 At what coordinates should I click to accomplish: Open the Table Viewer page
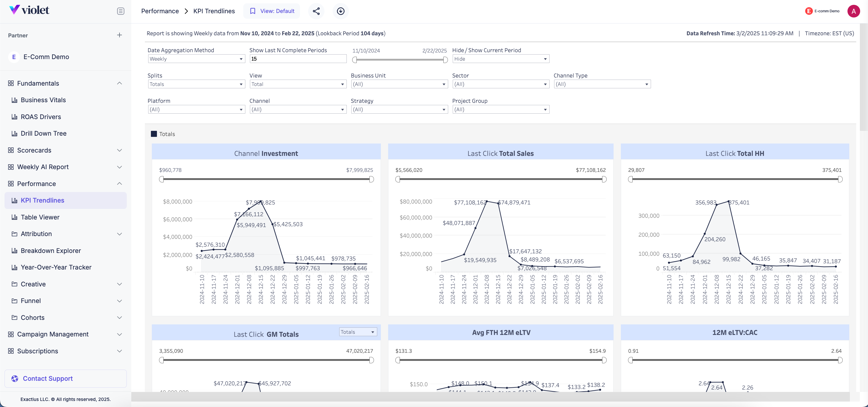pos(40,217)
